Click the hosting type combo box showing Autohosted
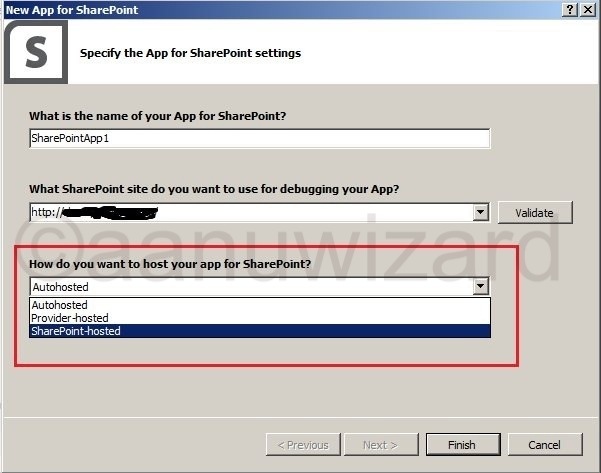This screenshot has width=601, height=473. [x=250, y=287]
